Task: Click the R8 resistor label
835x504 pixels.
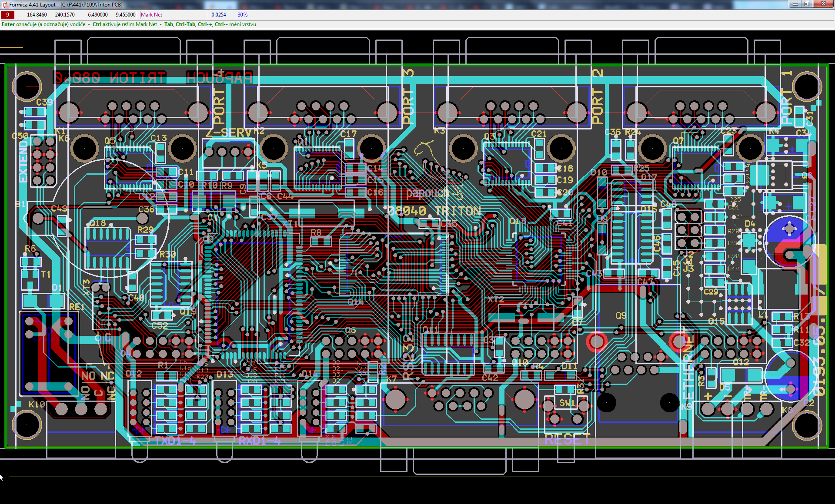Action: click(x=316, y=232)
